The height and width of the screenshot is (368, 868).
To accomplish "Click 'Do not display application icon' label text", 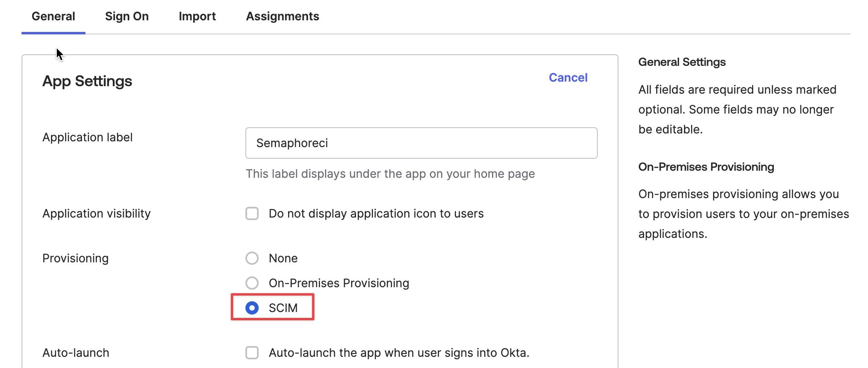I will pyautogui.click(x=376, y=213).
